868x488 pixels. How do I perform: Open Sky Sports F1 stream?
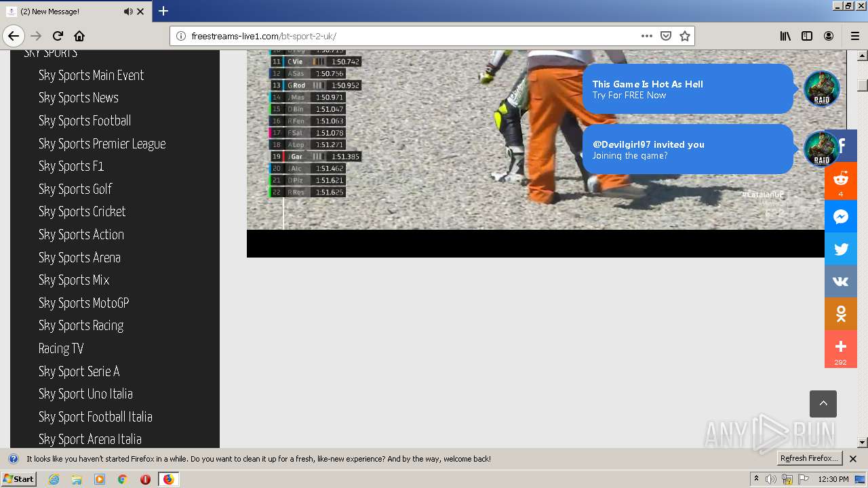[71, 166]
